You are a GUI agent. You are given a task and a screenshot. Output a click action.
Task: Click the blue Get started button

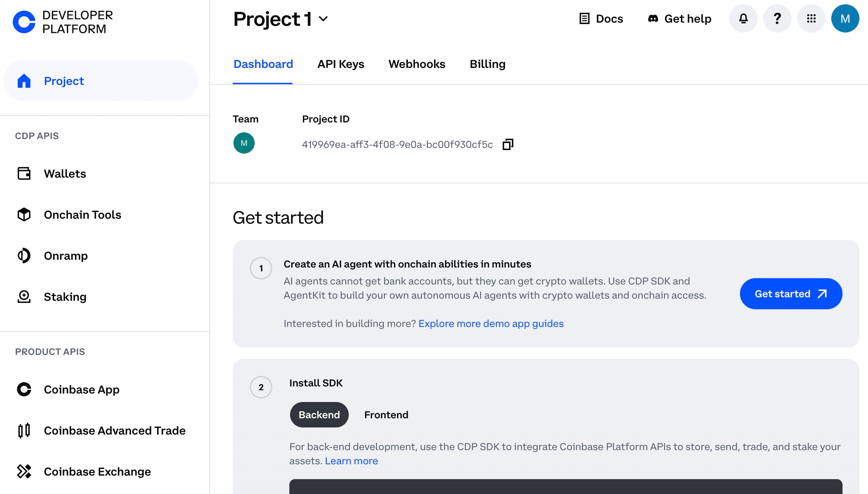coord(791,294)
